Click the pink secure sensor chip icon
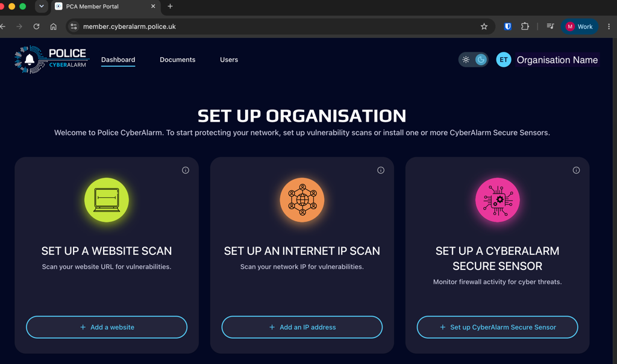 pyautogui.click(x=497, y=200)
